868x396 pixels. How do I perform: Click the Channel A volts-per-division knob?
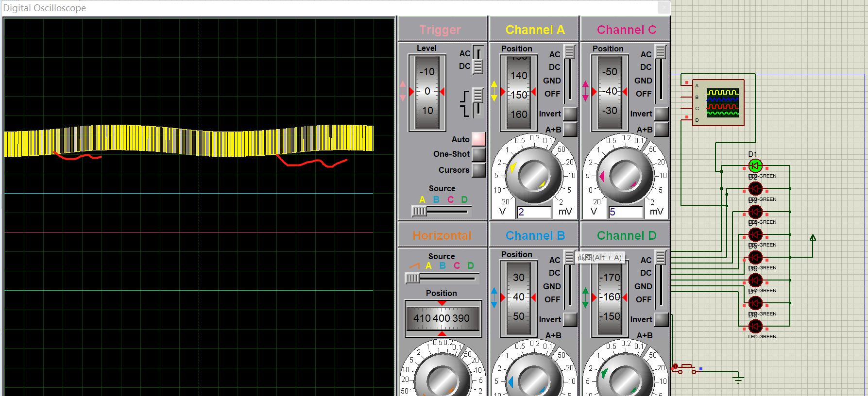pyautogui.click(x=534, y=175)
